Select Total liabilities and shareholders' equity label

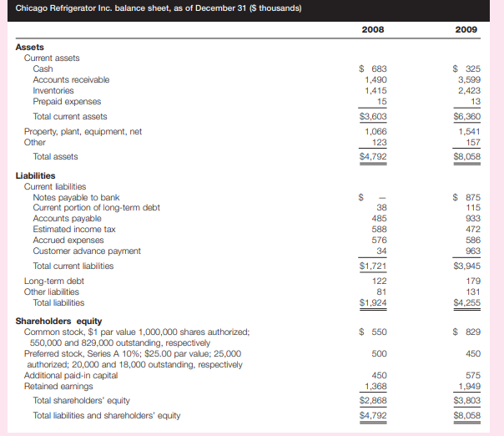[107, 416]
